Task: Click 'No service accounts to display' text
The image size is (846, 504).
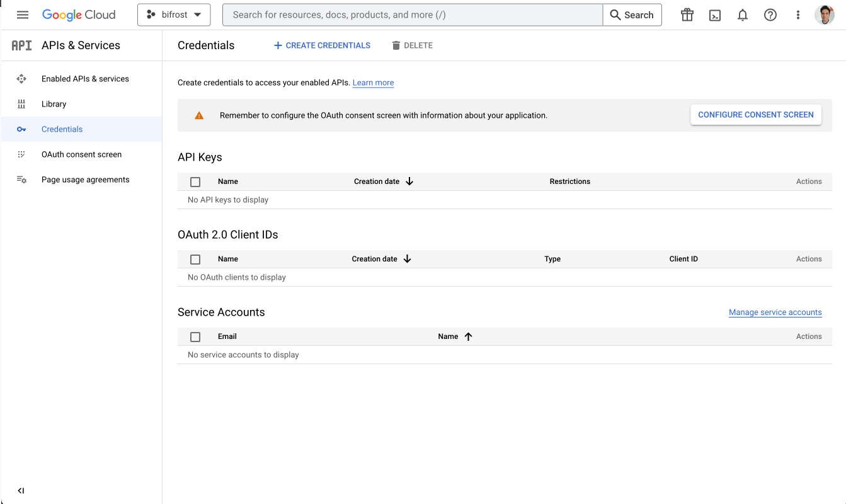Action: [243, 355]
